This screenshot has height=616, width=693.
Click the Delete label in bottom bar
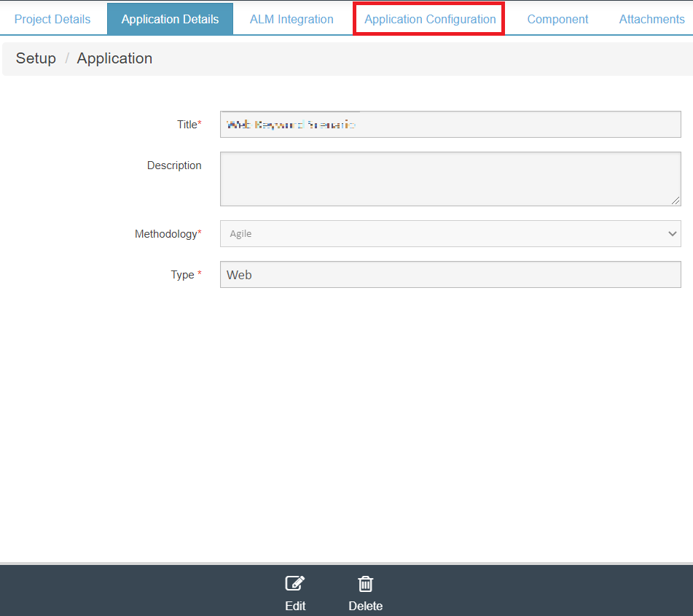pos(366,606)
